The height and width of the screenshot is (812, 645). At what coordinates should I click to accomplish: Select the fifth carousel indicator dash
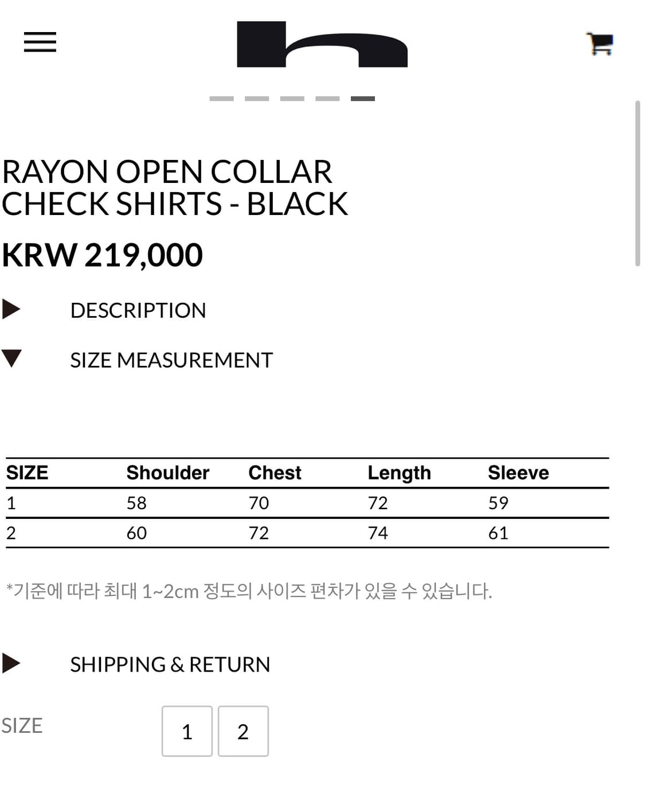[362, 99]
